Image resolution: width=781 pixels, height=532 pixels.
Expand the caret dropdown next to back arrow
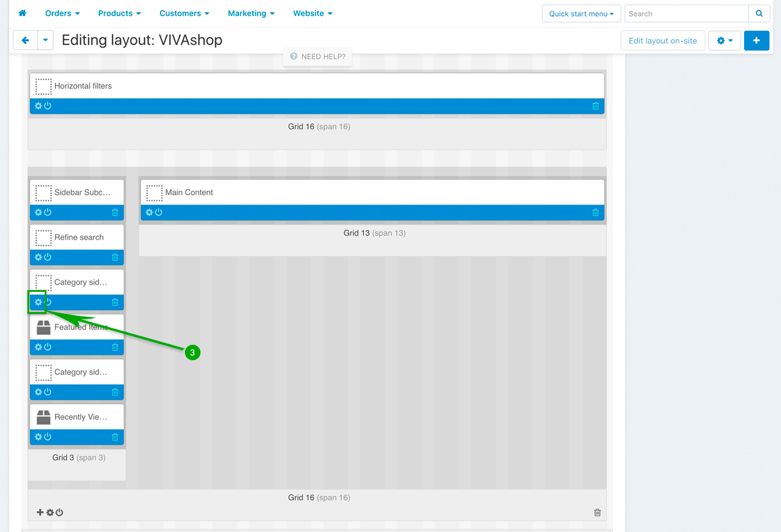coord(46,40)
